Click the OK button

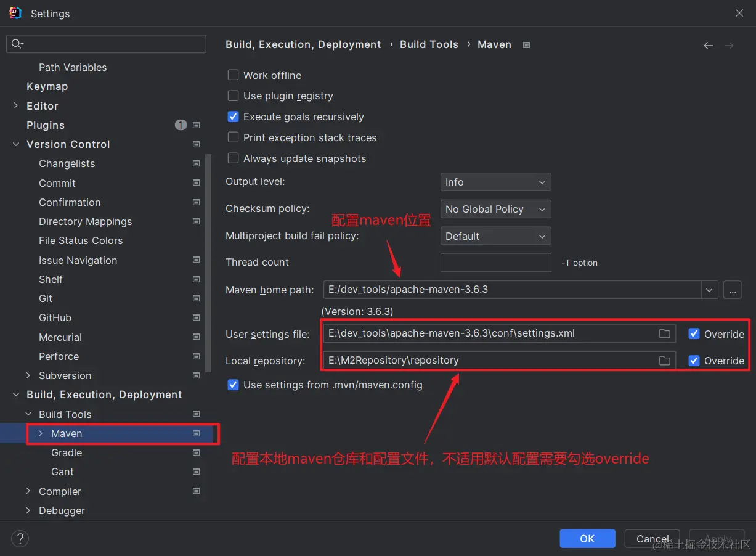pos(587,539)
